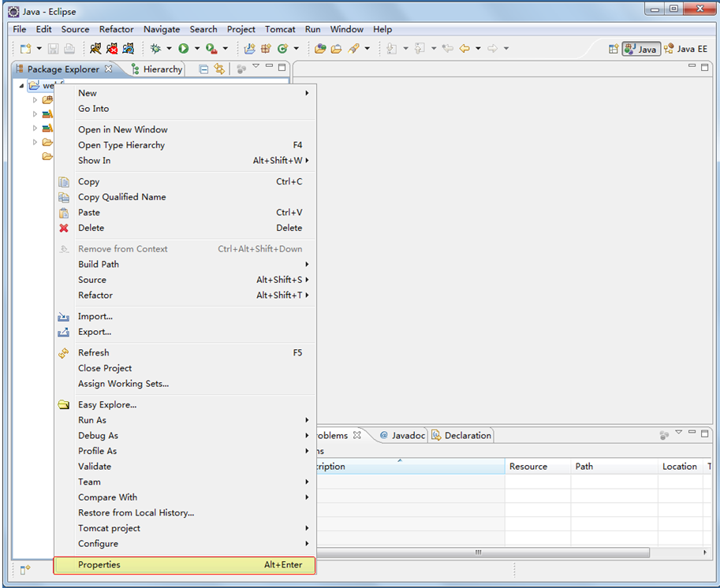Click the Run External Tools toolbar icon

tap(211, 48)
